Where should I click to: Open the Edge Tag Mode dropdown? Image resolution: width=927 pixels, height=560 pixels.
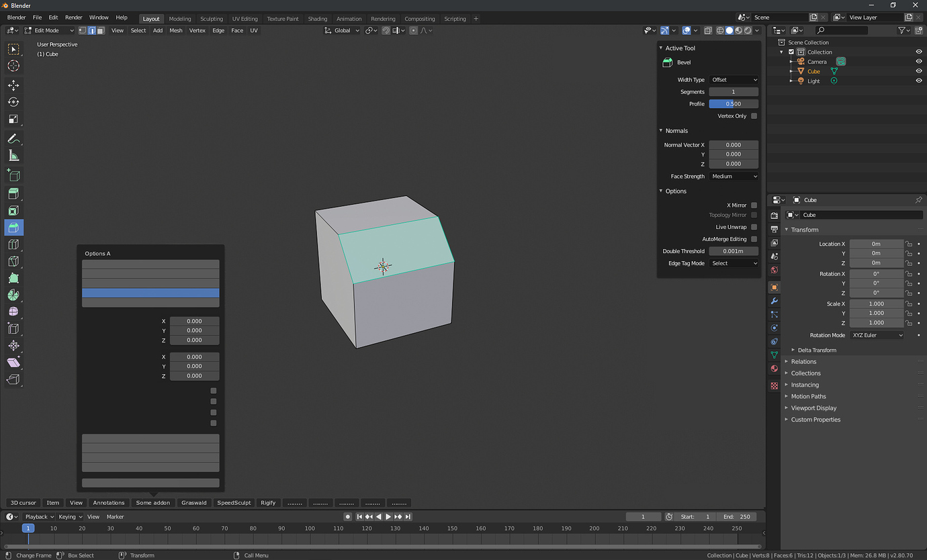click(x=734, y=263)
